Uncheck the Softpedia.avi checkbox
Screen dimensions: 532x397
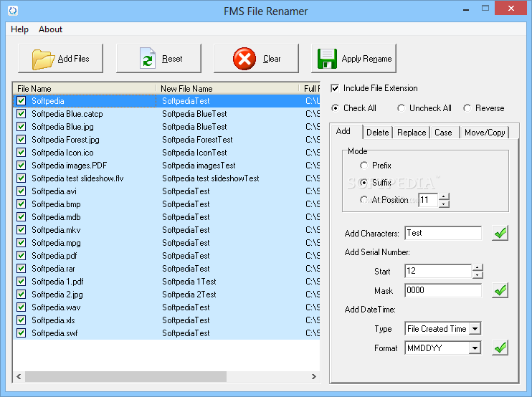pyautogui.click(x=22, y=191)
